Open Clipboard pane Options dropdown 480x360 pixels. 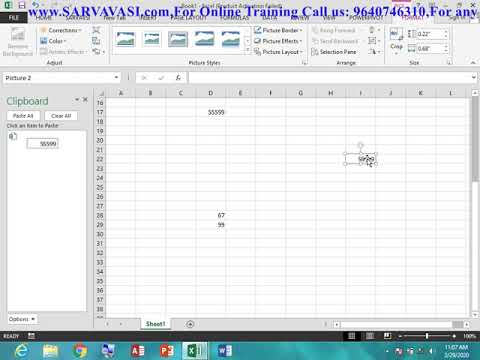[22, 319]
